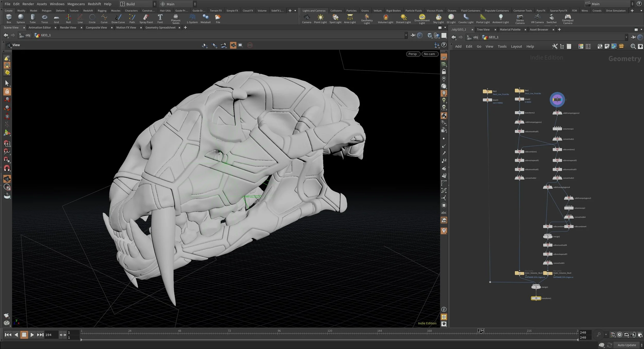Image resolution: width=644 pixels, height=349 pixels.
Task: Expand the path dropdown arrow next to GEO_1
Action: pyautogui.click(x=406, y=35)
